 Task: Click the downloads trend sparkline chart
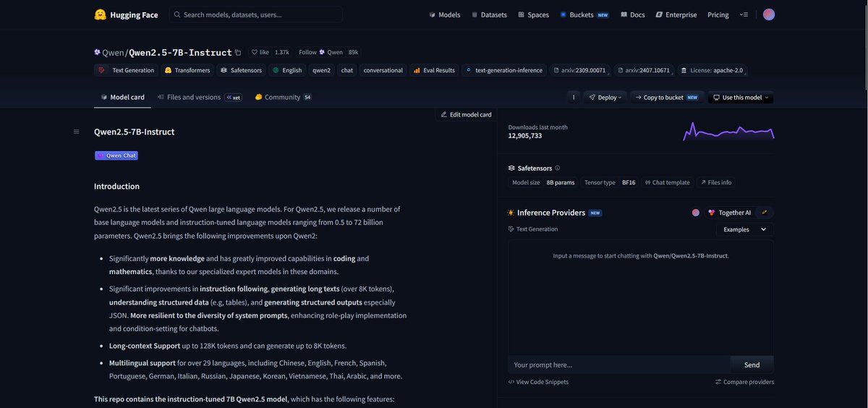click(x=728, y=131)
